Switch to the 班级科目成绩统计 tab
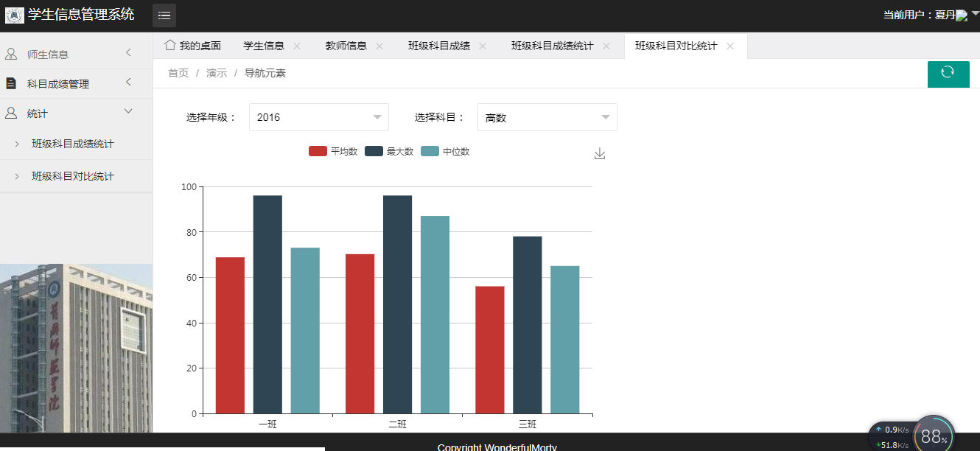 (553, 46)
